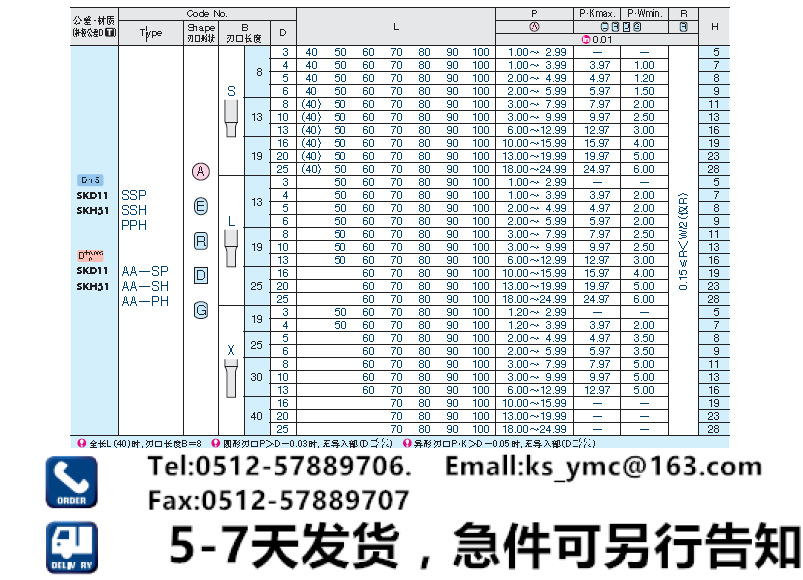Click B length 30 in the X group
803x580 pixels.
pos(257,377)
